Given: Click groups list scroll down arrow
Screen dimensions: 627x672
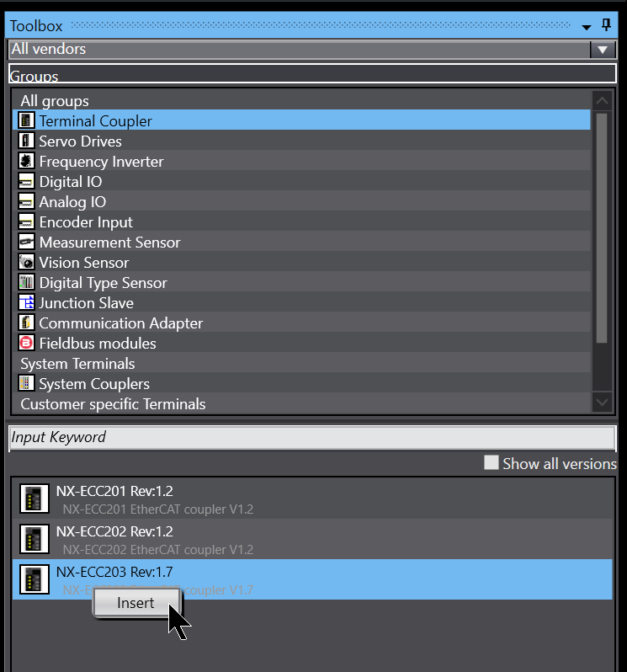Looking at the screenshot, I should pos(602,403).
